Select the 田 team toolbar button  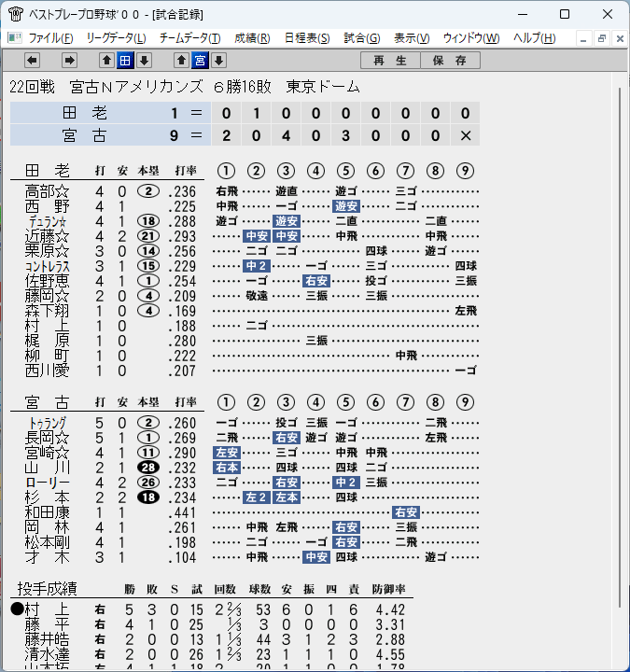125,61
